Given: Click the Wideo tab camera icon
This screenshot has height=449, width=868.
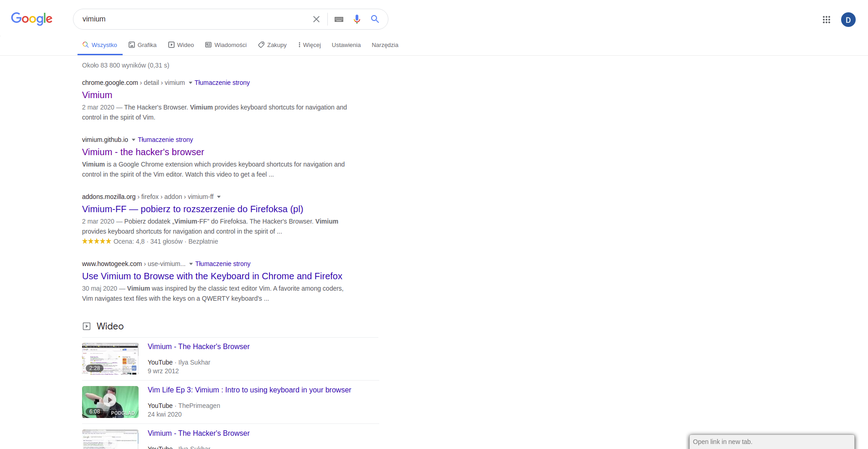Looking at the screenshot, I should click(x=170, y=44).
